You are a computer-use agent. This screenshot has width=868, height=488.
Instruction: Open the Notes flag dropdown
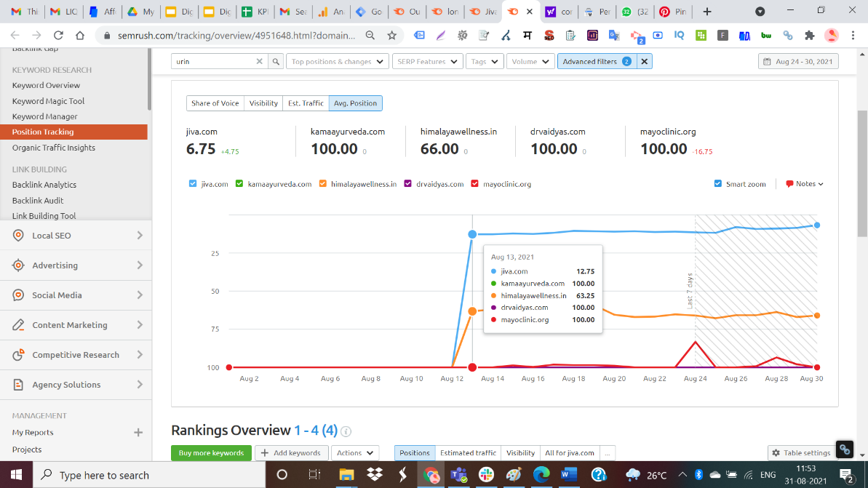[805, 184]
